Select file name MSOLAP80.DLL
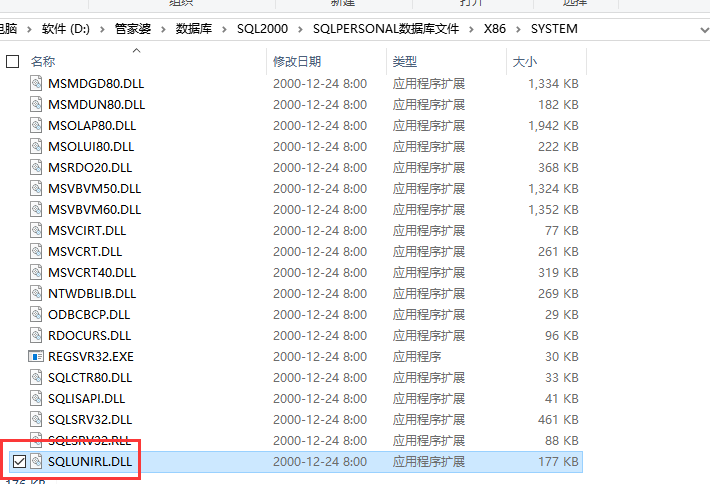The height and width of the screenshot is (484, 710). (x=92, y=126)
